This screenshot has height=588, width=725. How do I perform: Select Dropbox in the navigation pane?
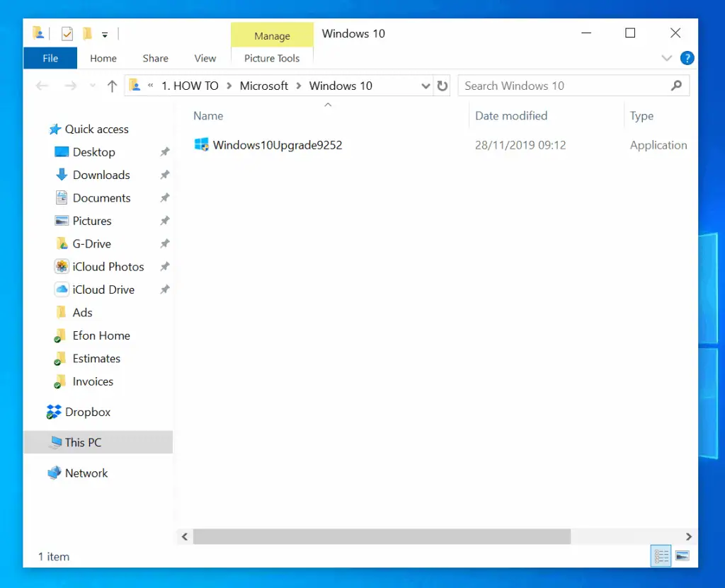(x=87, y=413)
